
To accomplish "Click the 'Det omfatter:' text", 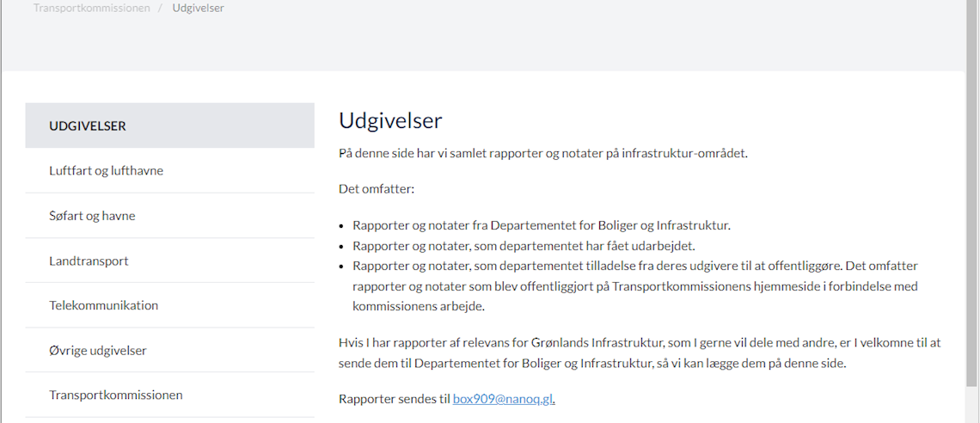I will click(377, 187).
